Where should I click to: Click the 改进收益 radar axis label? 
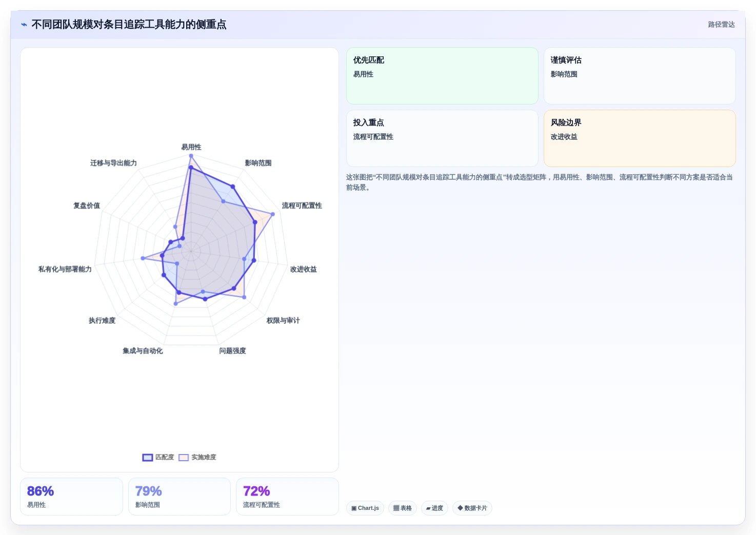(x=304, y=269)
